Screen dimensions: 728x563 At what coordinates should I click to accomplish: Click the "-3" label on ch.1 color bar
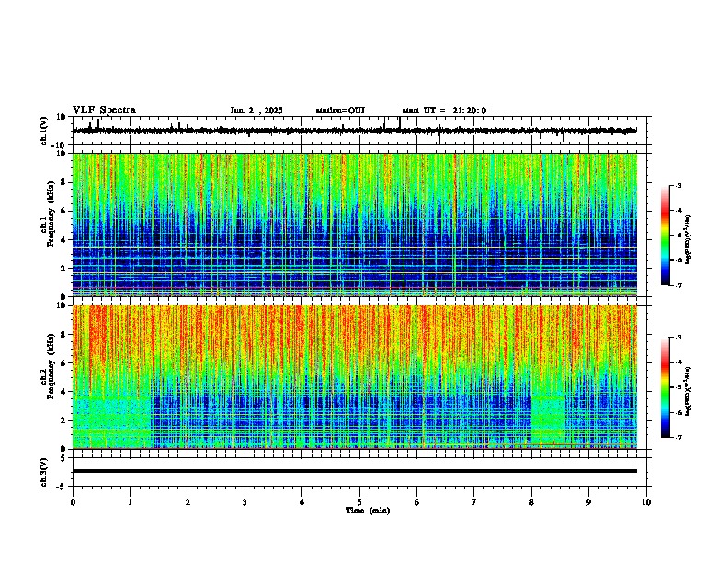[x=677, y=186]
